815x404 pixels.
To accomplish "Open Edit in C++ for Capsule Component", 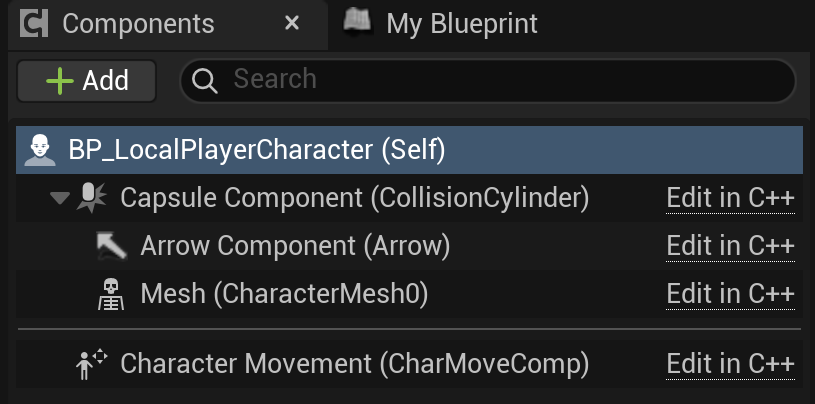I will 730,198.
